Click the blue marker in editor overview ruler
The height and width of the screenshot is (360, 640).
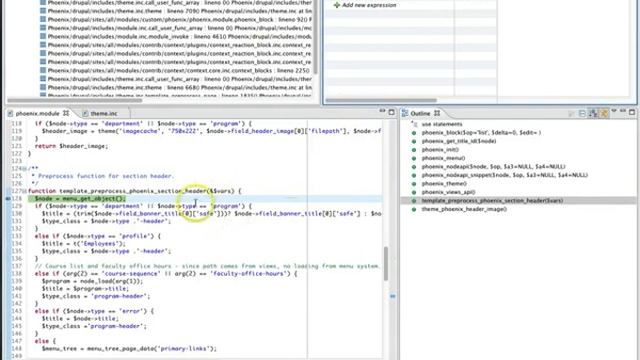coord(393,296)
